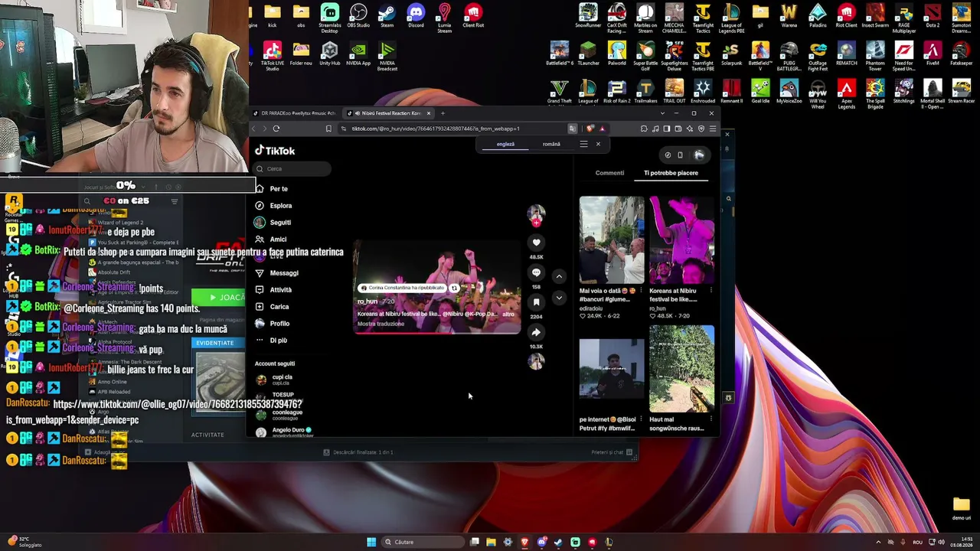Viewport: 980px width, 551px height.
Task: Close the translate popup
Action: pyautogui.click(x=598, y=144)
